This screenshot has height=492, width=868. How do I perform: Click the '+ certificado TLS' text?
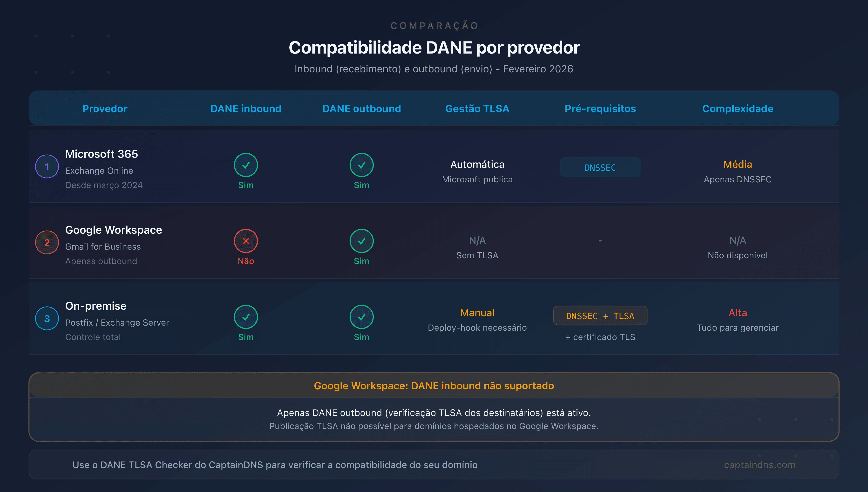(x=600, y=337)
